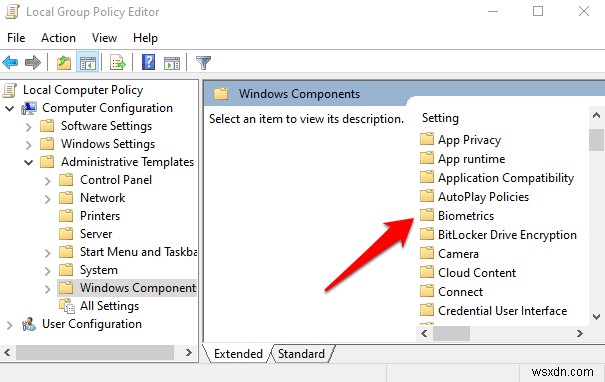Select Administrative Templates label in tree
Viewport: 605px width, 382px height.
click(127, 162)
